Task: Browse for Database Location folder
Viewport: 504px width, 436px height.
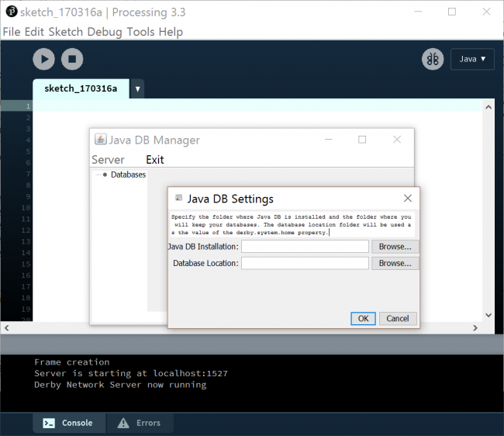Action: (x=395, y=263)
